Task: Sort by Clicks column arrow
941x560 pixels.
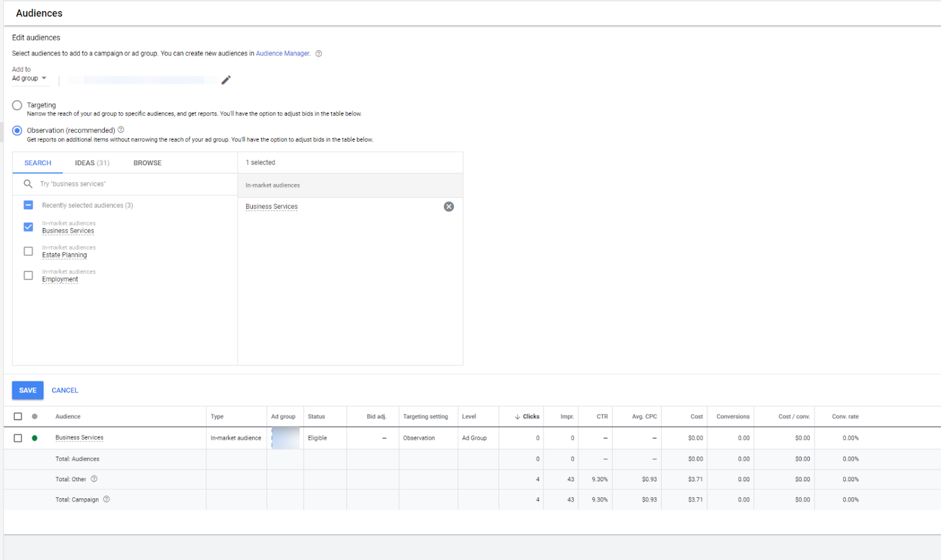Action: (x=518, y=417)
